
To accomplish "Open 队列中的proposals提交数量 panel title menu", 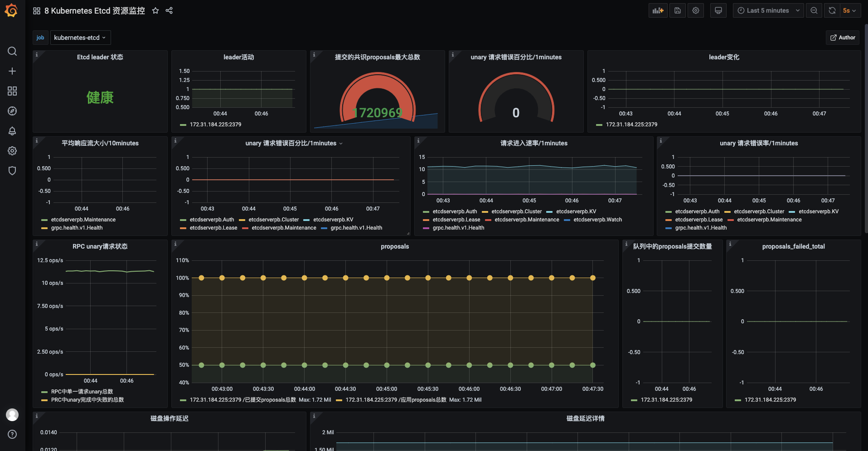I will point(673,246).
